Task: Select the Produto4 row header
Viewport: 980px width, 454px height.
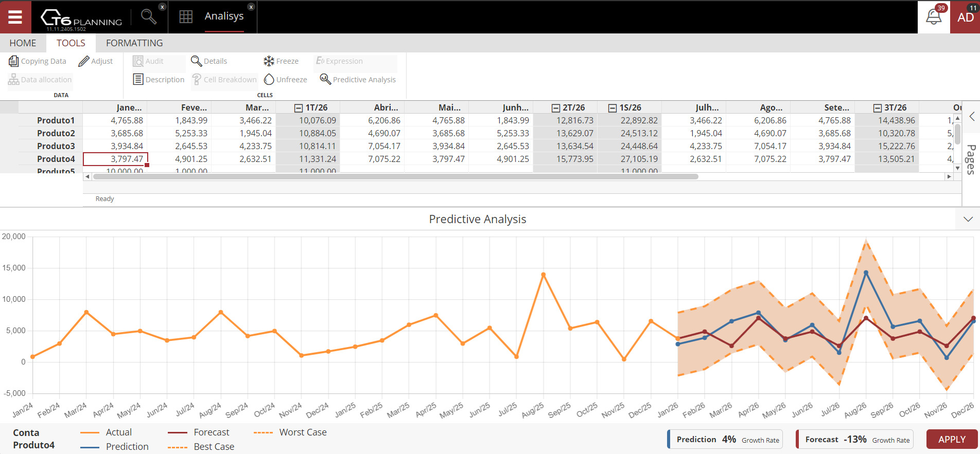Action: 50,159
